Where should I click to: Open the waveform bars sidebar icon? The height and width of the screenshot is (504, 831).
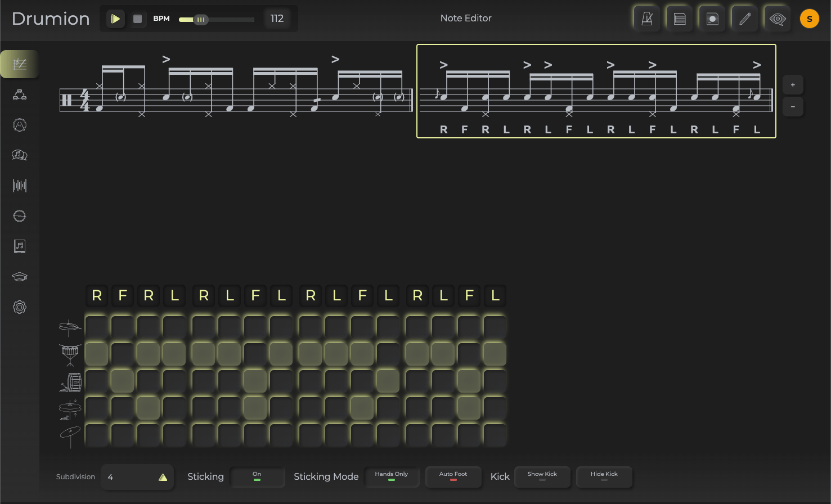pos(20,186)
